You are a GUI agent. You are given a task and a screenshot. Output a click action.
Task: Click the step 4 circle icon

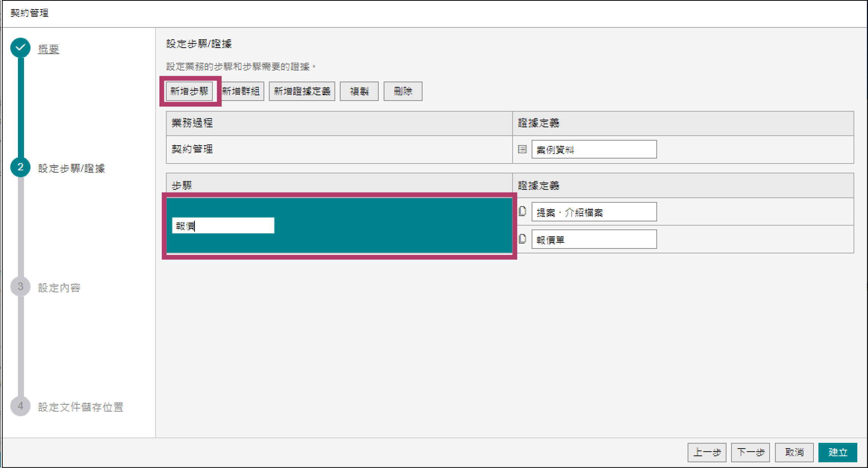click(x=21, y=406)
